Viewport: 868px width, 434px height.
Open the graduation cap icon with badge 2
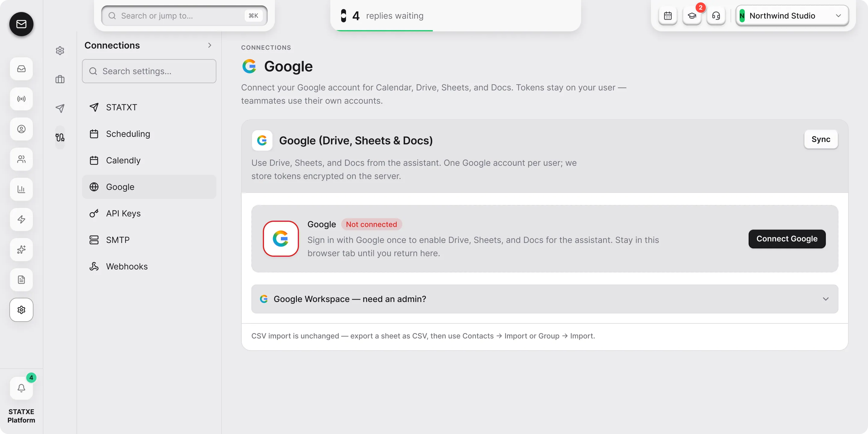[692, 15]
